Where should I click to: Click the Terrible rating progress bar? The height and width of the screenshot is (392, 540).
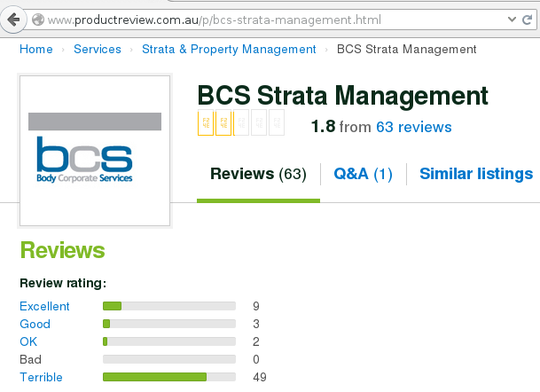point(169,377)
